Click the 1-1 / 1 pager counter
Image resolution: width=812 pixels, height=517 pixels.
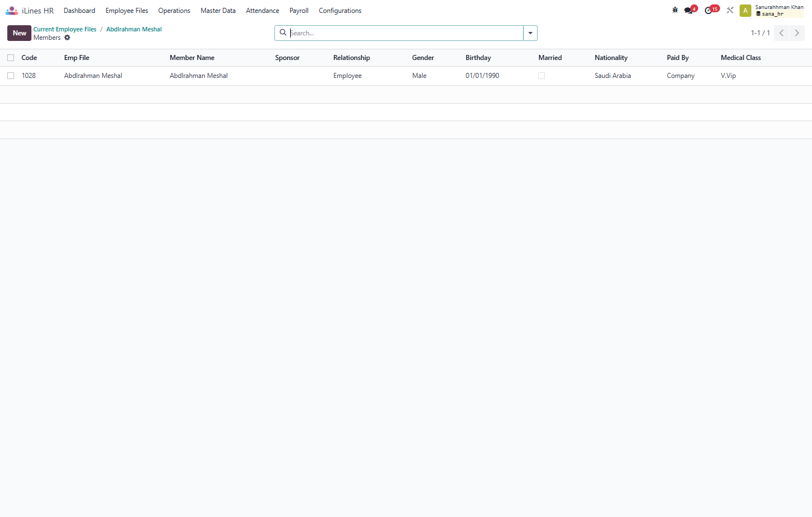[x=760, y=33]
